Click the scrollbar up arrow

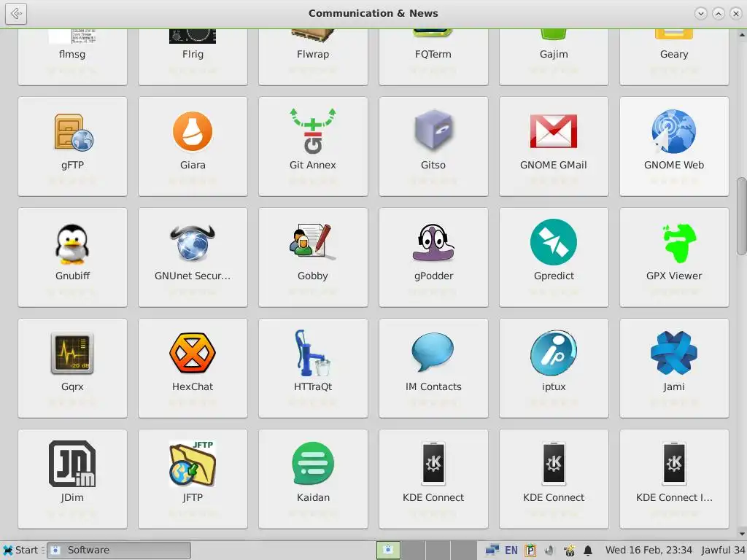coord(742,35)
